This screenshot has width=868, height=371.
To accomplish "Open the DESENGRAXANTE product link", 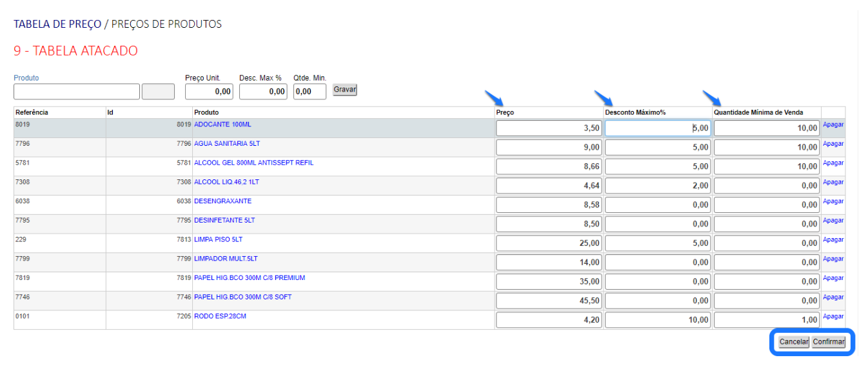I will pos(222,201).
